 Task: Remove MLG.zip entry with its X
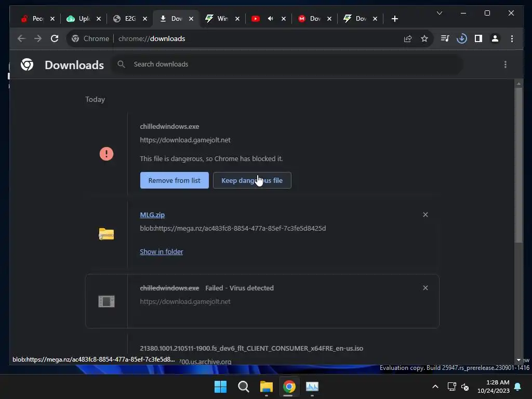click(x=425, y=215)
